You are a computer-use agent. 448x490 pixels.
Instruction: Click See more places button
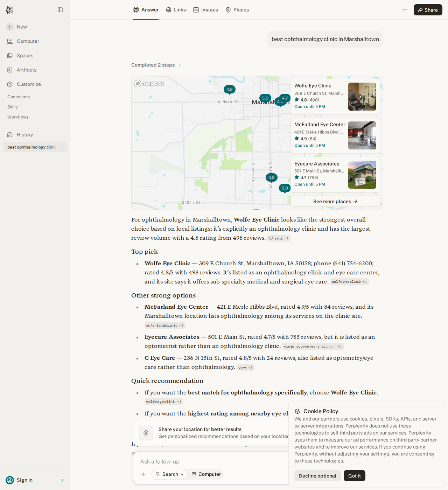coord(335,201)
